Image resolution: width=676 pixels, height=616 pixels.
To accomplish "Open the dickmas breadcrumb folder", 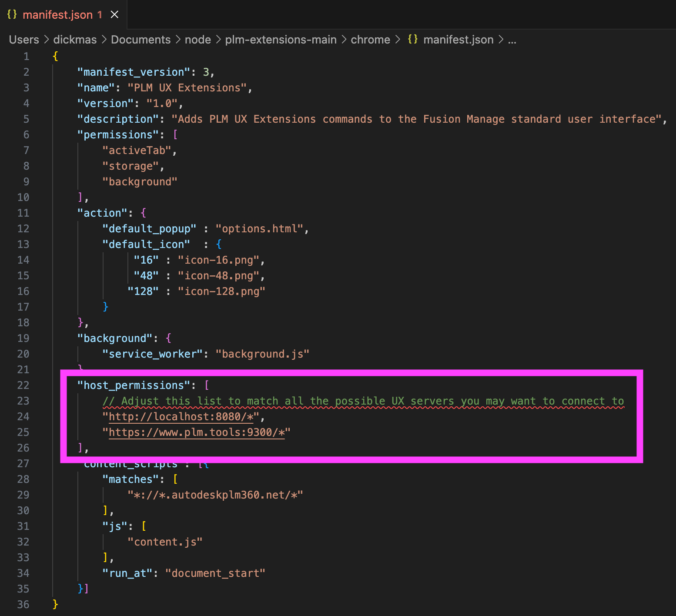I will pyautogui.click(x=75, y=40).
